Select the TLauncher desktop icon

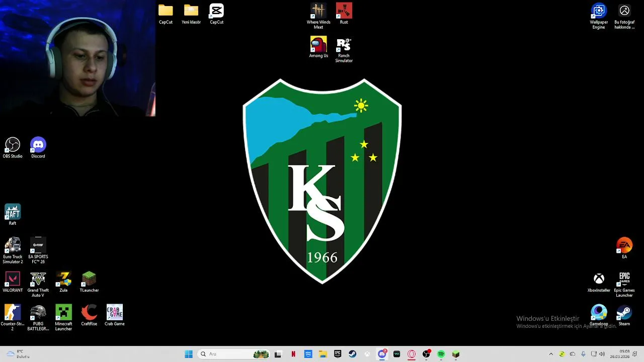(x=89, y=283)
